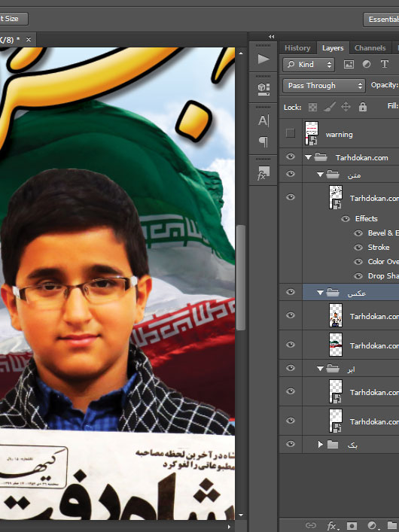Hide the ابر group
The image size is (399, 532).
(291, 368)
